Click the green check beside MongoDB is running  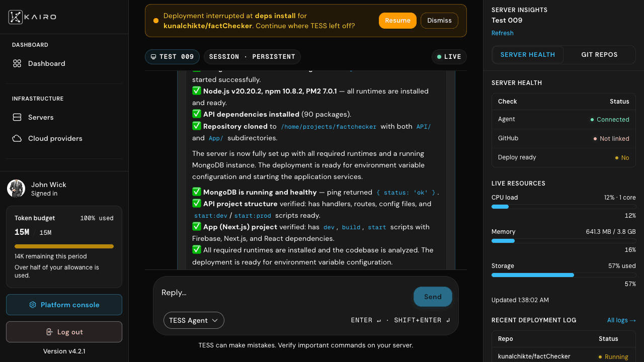(197, 192)
